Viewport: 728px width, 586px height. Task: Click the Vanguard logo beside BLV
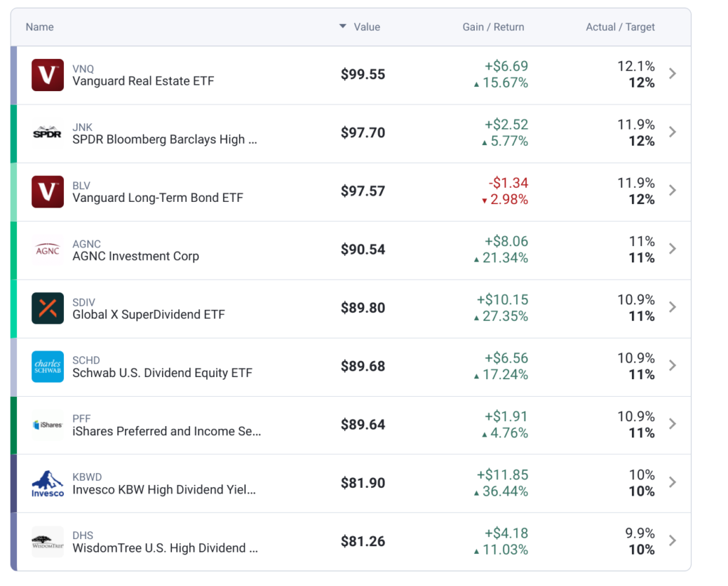click(48, 192)
